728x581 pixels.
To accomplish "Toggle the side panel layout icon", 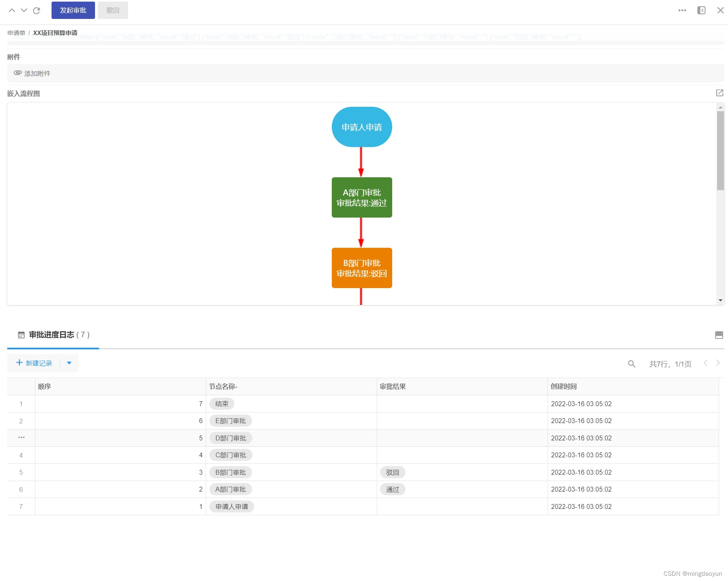I will coord(701,10).
